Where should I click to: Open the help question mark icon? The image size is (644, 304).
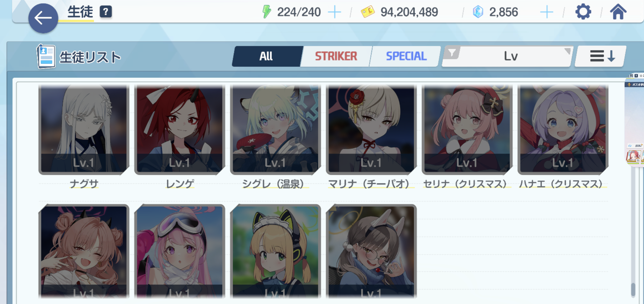click(106, 12)
